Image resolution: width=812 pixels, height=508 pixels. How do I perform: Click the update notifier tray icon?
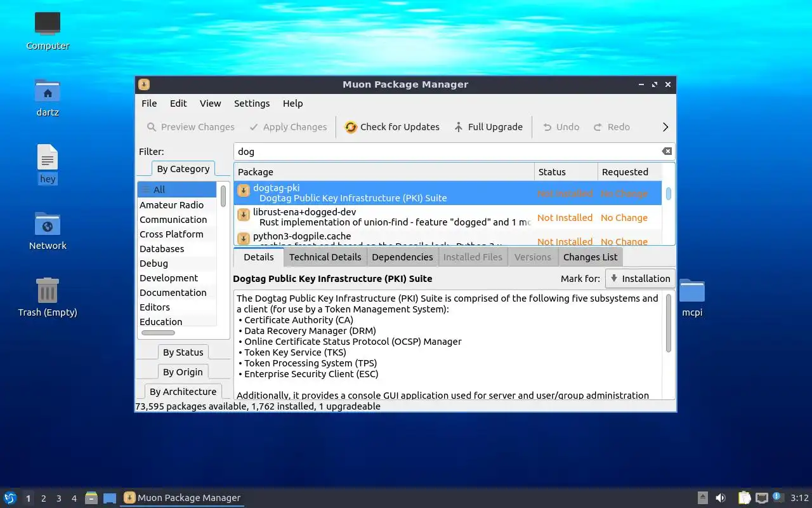[x=778, y=497]
